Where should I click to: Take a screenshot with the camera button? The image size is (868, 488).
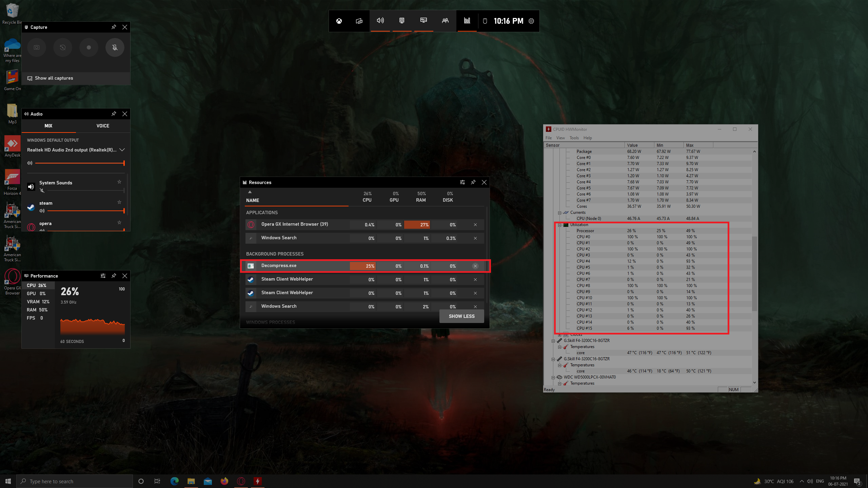[37, 47]
